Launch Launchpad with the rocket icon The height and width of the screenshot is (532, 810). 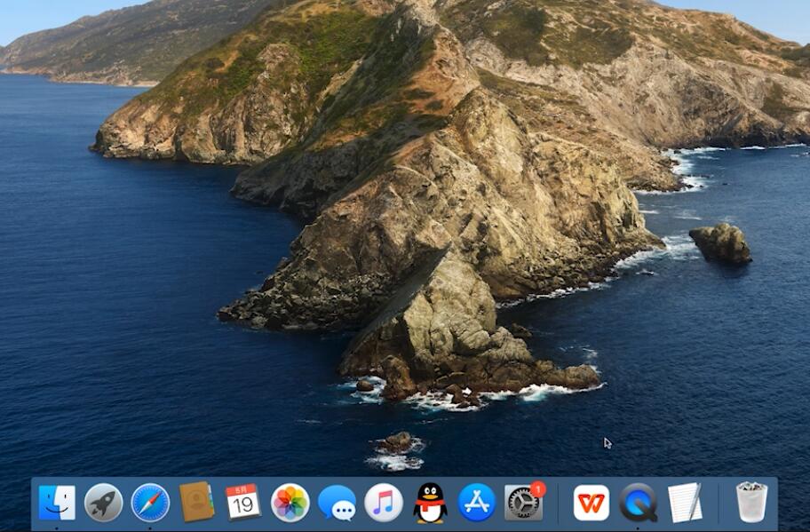103,503
